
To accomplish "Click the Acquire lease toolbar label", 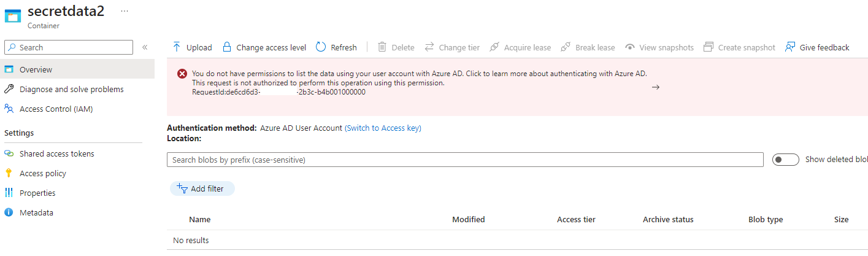I will pyautogui.click(x=528, y=47).
